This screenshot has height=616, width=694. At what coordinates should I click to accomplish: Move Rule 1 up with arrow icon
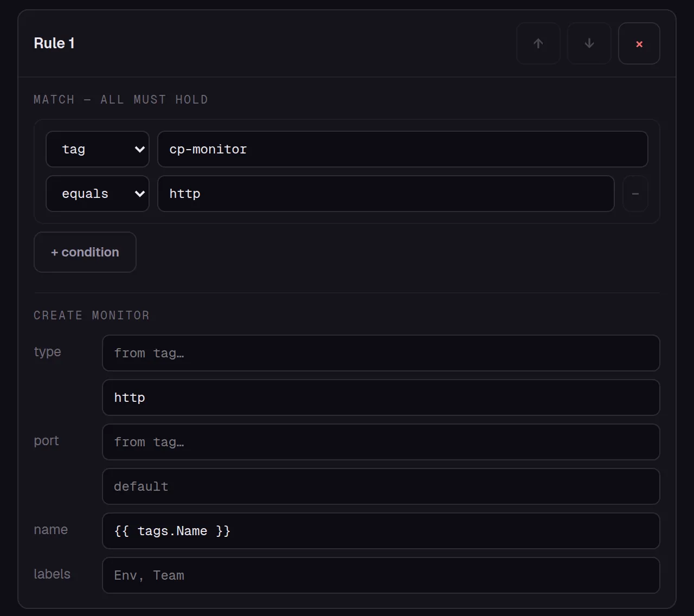tap(538, 43)
